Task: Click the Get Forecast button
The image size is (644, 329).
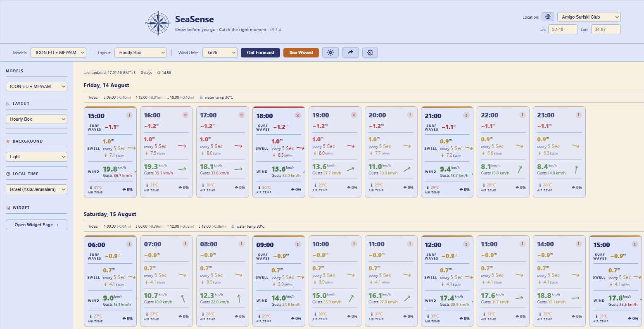Action: 260,52
